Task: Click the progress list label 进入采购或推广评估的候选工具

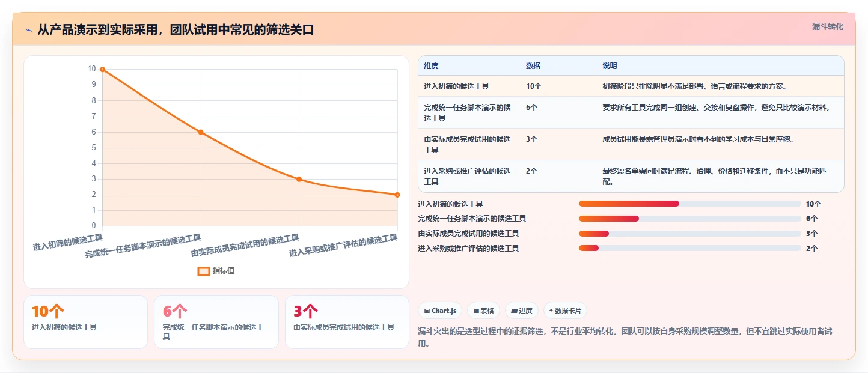Action: coord(468,249)
